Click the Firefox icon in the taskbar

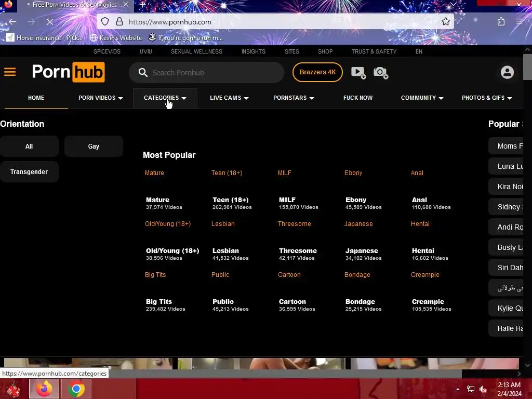[x=44, y=389]
